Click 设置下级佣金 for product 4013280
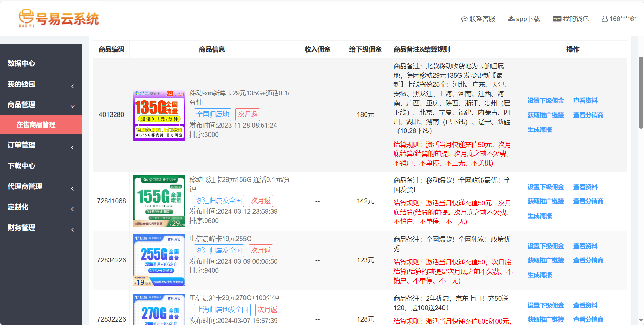This screenshot has width=644, height=325. 546,101
